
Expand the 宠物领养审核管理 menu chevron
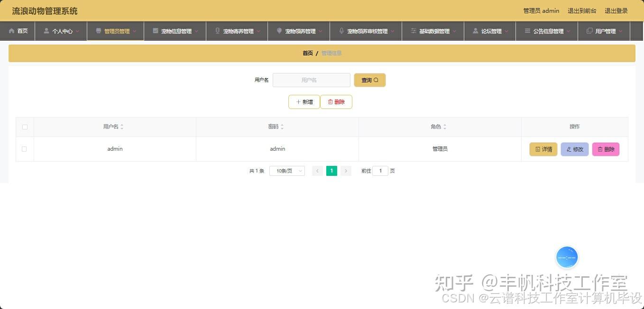[x=393, y=31]
